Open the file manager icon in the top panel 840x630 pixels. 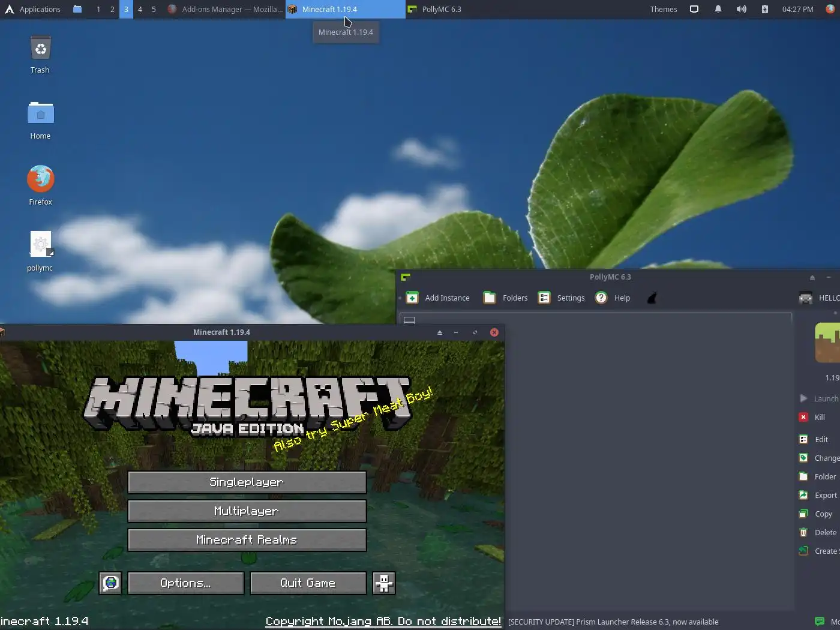77,9
